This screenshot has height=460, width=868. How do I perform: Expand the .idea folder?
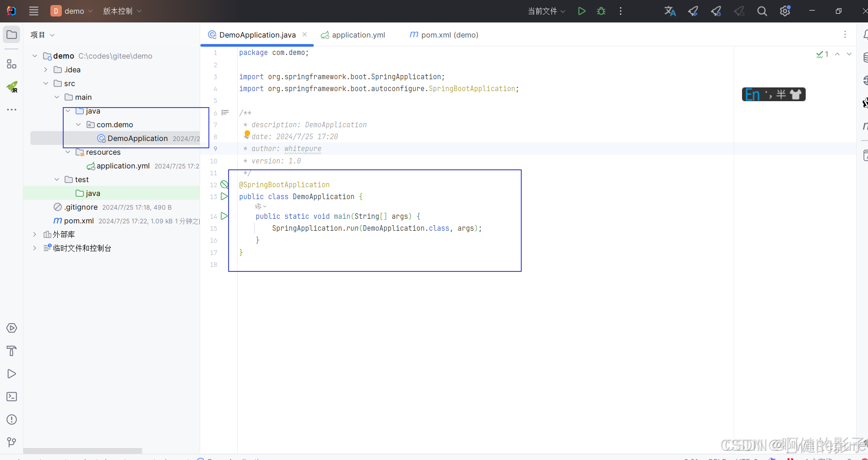pyautogui.click(x=46, y=70)
